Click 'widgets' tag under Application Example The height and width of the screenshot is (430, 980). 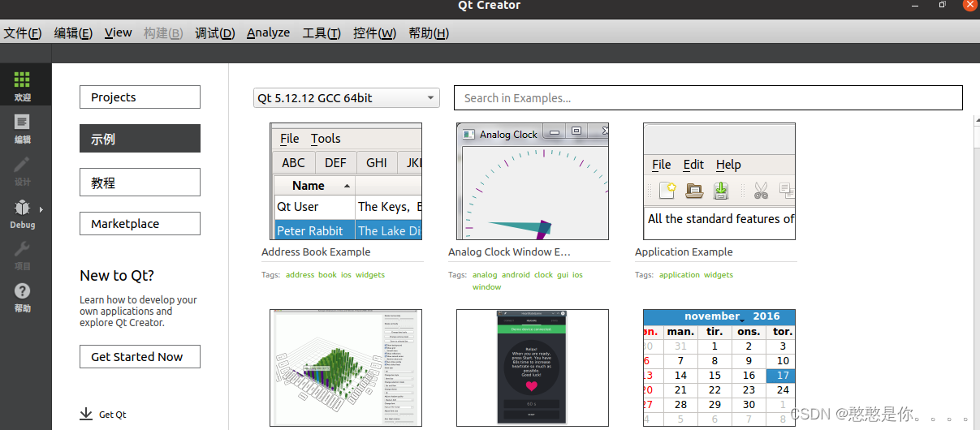(719, 275)
